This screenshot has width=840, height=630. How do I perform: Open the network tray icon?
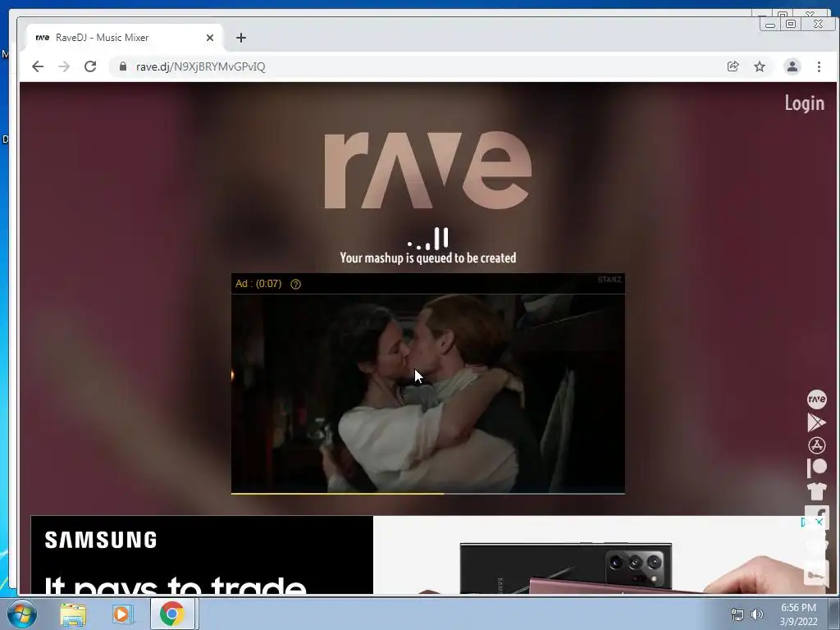737,614
